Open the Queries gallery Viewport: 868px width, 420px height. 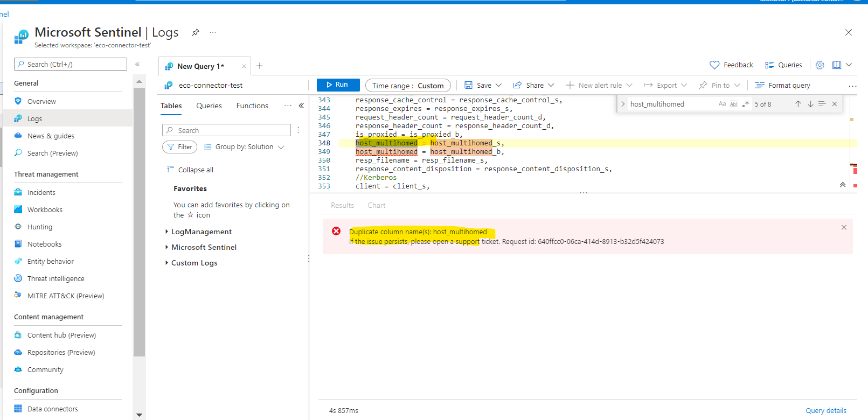[783, 65]
